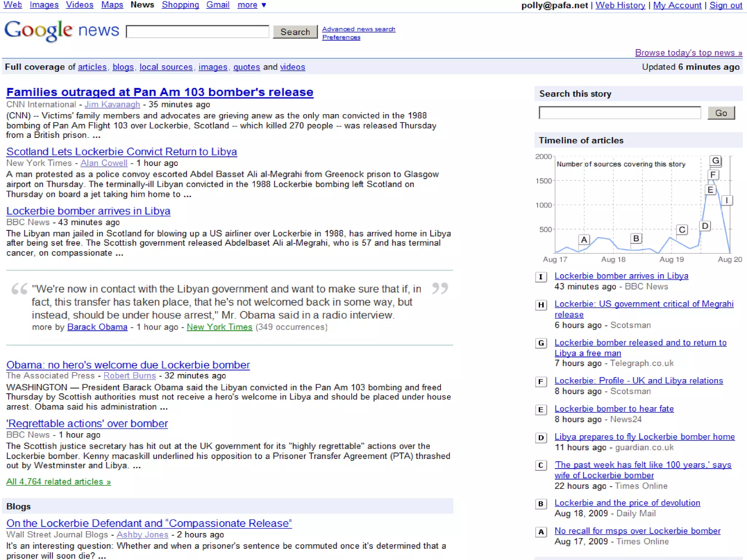Click timeline marker G on the chart
This screenshot has width=747, height=560.
coord(715,161)
